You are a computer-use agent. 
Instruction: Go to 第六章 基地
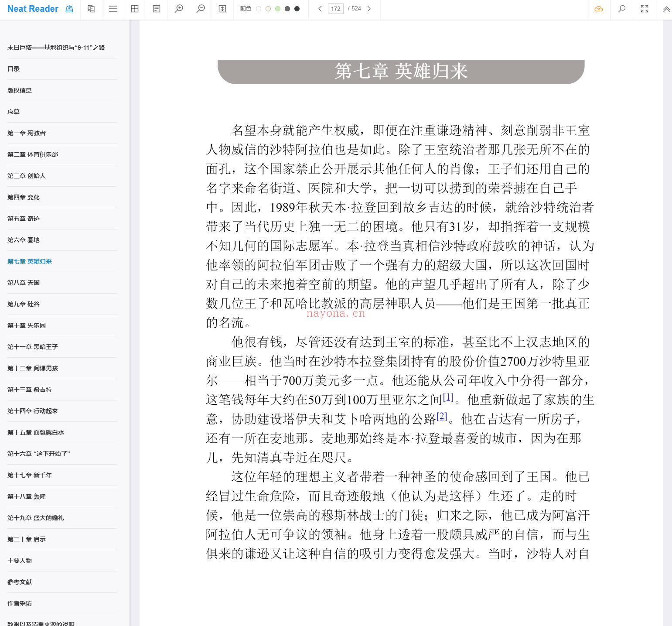[24, 240]
